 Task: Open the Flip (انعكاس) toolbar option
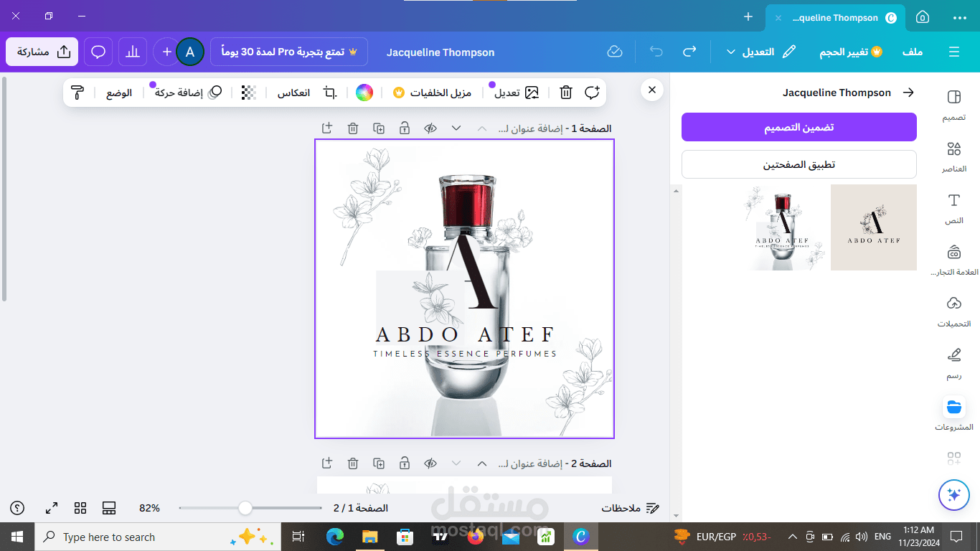[x=294, y=93]
